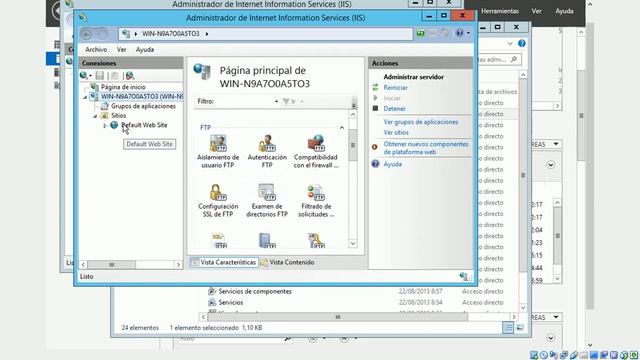The width and height of the screenshot is (640, 360).
Task: Click the Explorer window horizontal scrollbar
Action: [338, 317]
